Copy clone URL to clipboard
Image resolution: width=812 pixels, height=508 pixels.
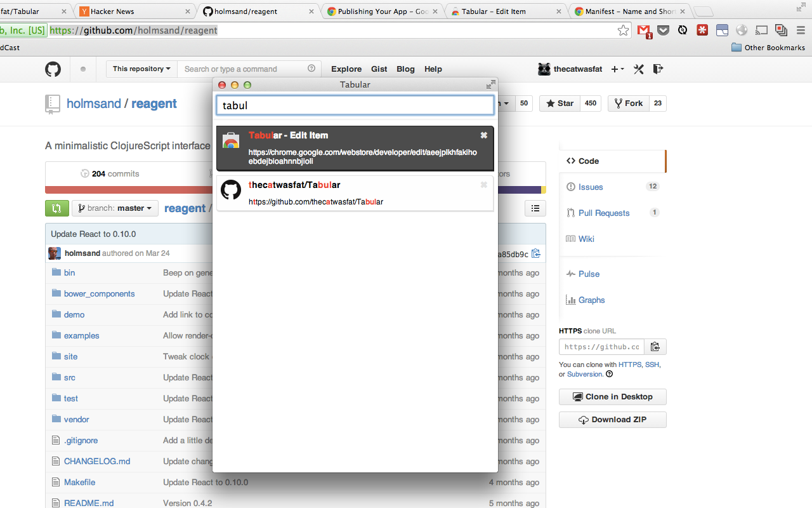pyautogui.click(x=655, y=347)
